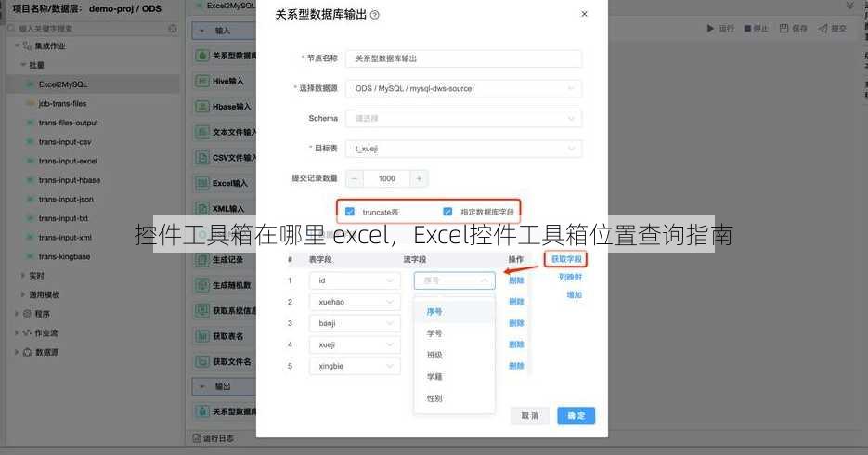This screenshot has height=455, width=868.
Task: Choose 学号 from the dropdown list
Action: coord(454,333)
